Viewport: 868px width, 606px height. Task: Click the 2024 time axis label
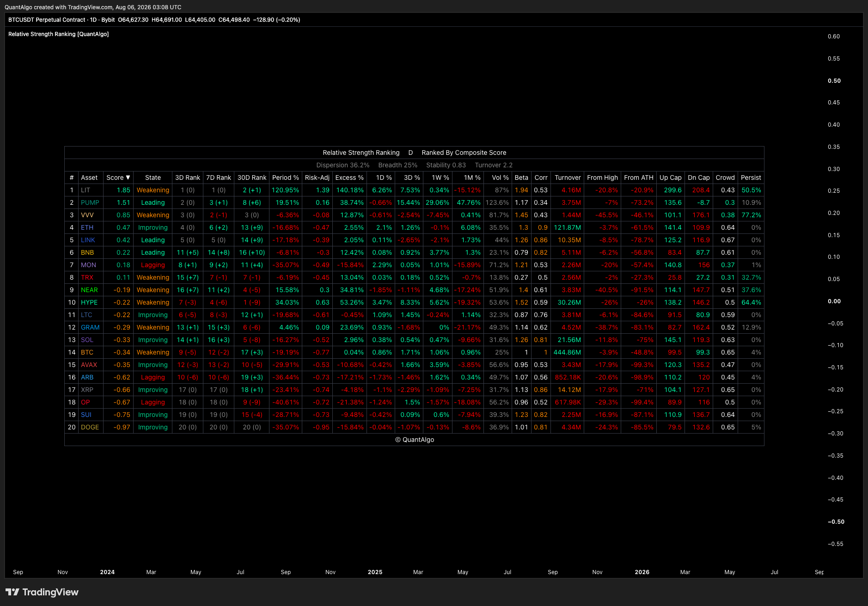107,572
